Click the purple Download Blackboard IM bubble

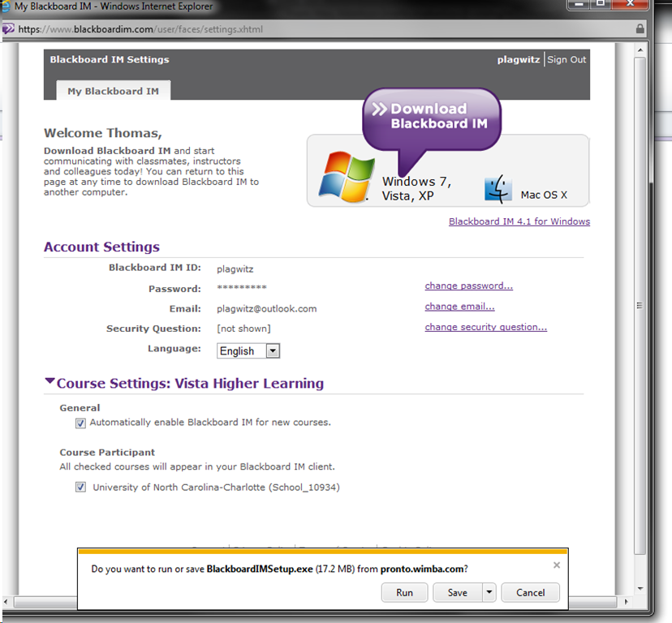[431, 118]
